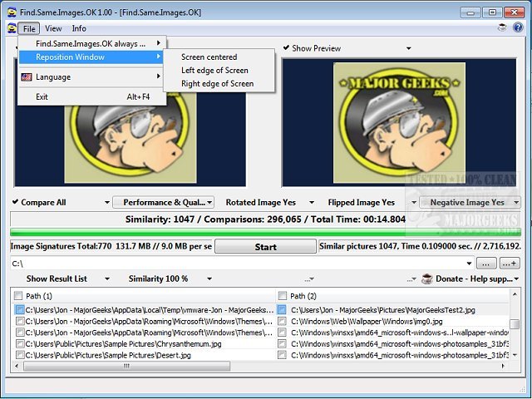
Task: Click the vertical scrollbar up arrow in results
Action: click(x=515, y=294)
